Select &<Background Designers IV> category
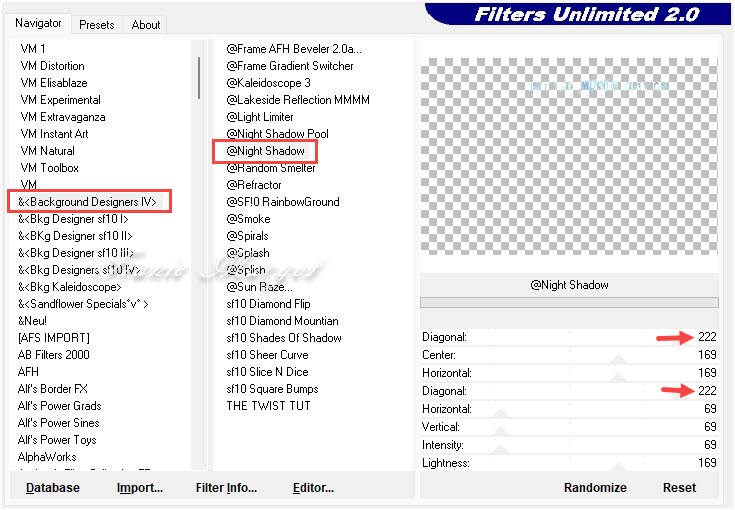This screenshot has height=510, width=735. pyautogui.click(x=87, y=202)
